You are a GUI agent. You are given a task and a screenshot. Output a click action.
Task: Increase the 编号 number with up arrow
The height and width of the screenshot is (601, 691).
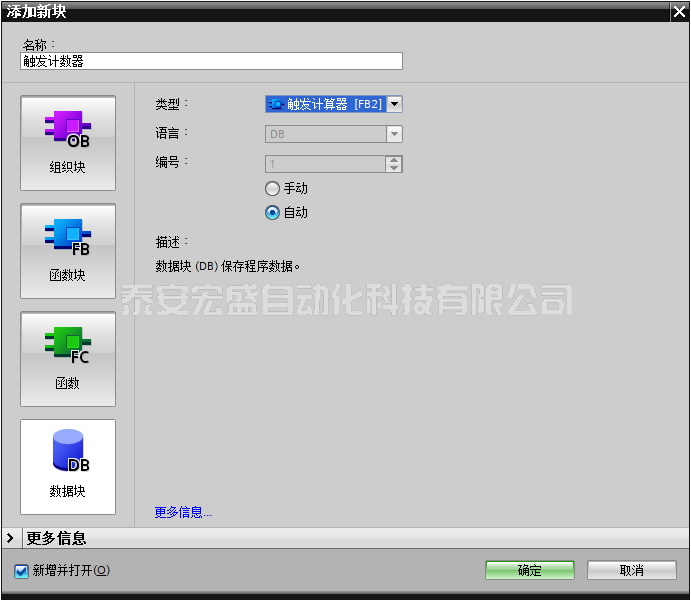394,160
